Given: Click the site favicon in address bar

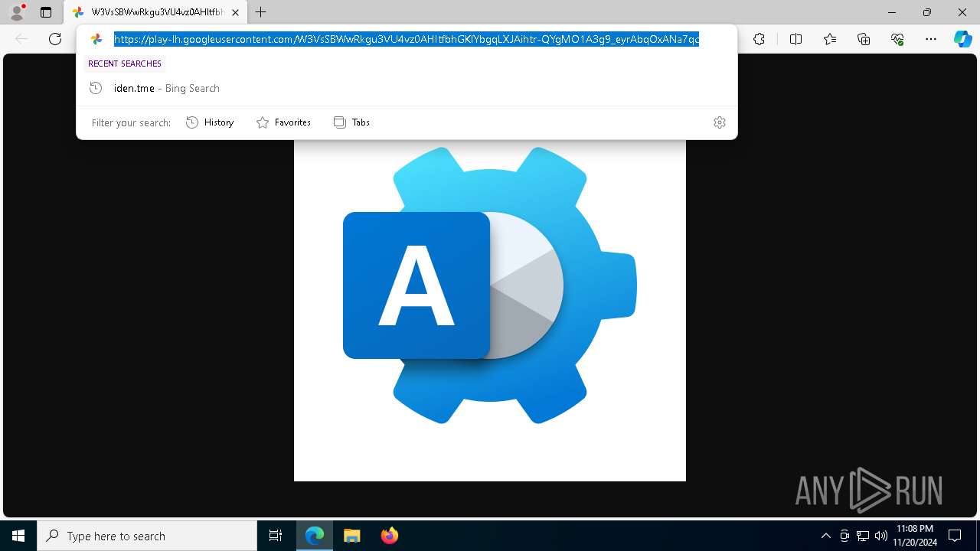Looking at the screenshot, I should coord(96,39).
